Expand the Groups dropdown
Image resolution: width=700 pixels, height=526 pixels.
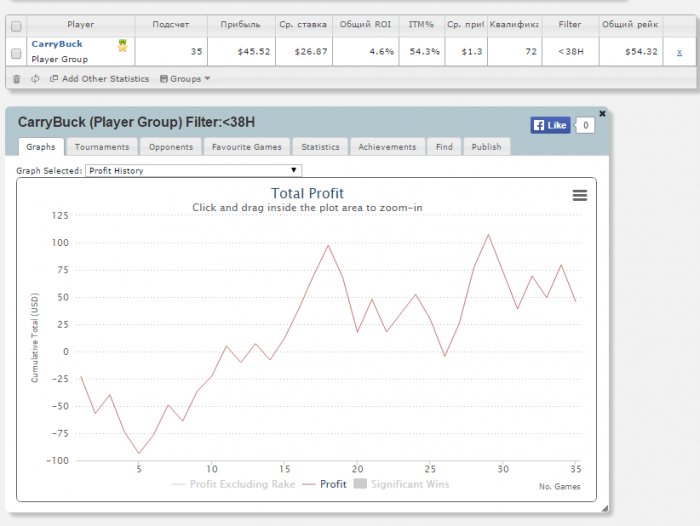coord(185,79)
